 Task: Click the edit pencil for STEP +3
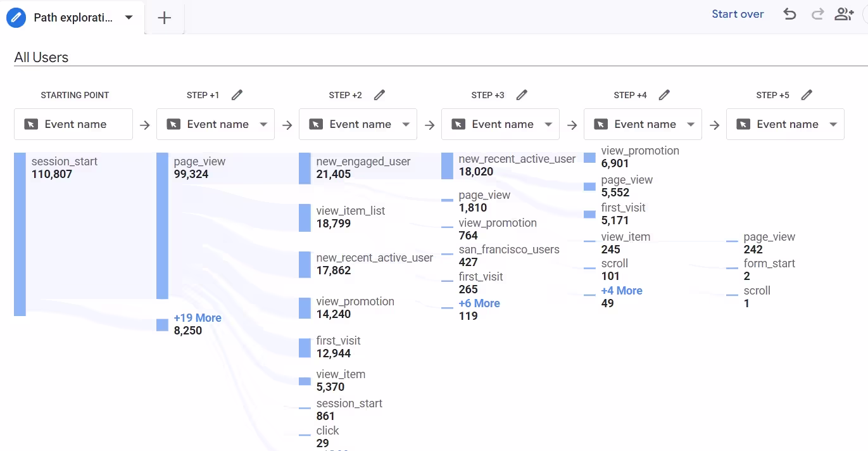pyautogui.click(x=522, y=94)
